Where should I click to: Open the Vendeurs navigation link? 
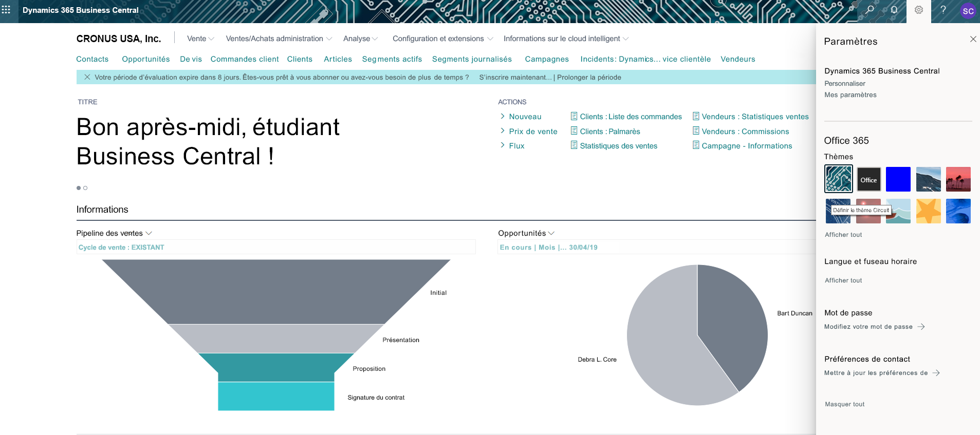(x=738, y=59)
